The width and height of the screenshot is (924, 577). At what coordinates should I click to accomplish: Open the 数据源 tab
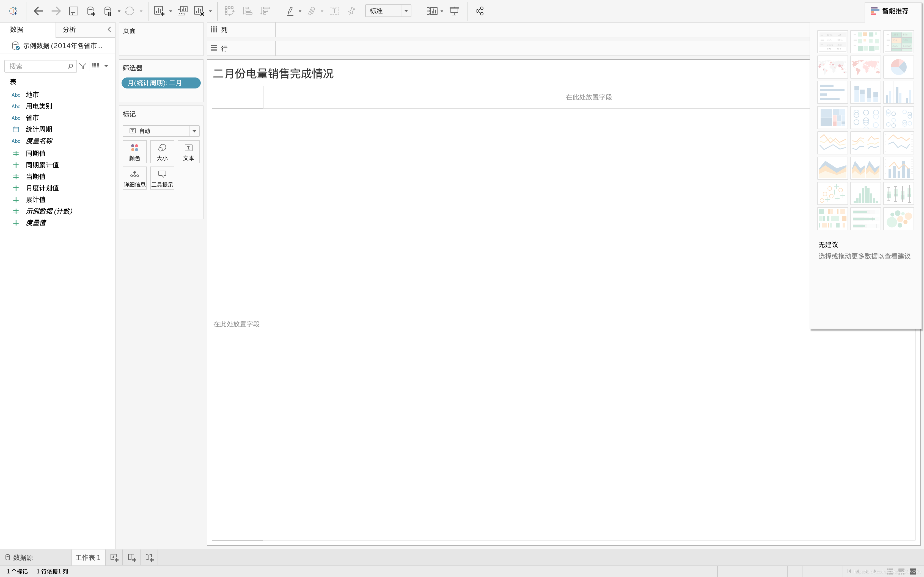19,557
